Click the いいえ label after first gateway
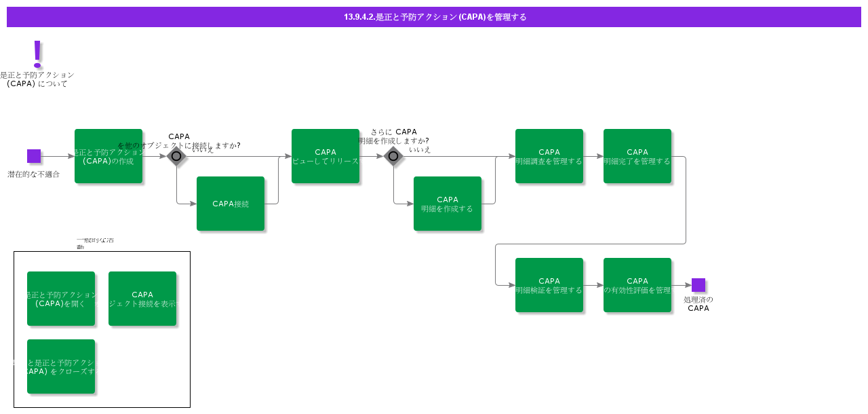 [x=203, y=150]
